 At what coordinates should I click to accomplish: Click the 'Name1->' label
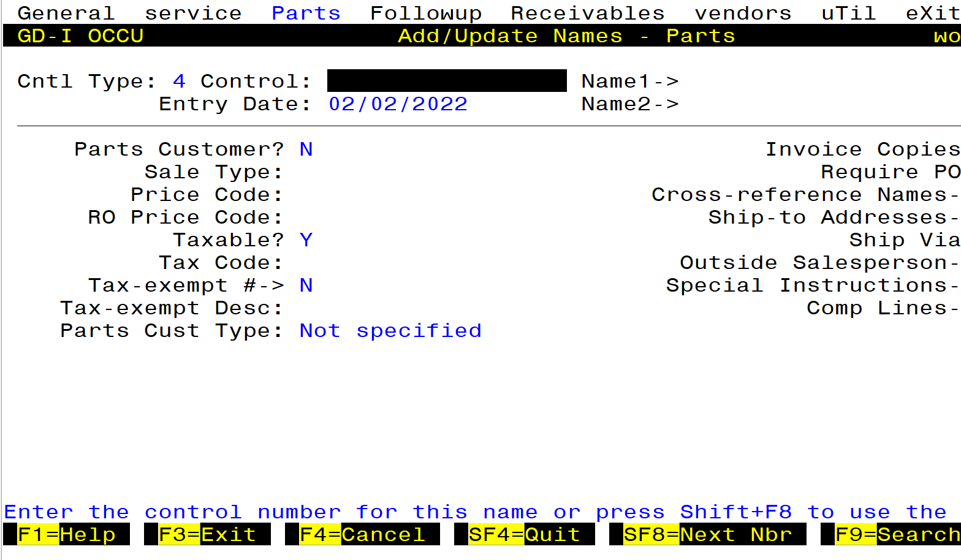[630, 81]
